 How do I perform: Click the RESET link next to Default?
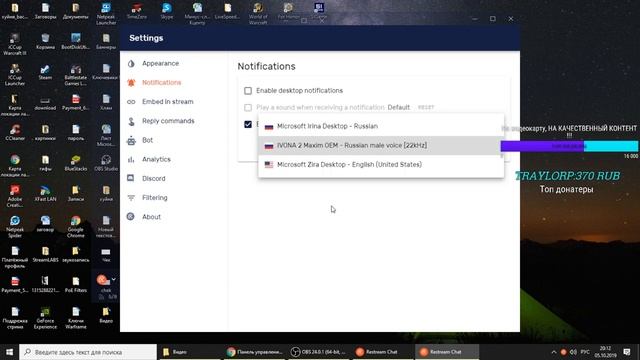426,107
